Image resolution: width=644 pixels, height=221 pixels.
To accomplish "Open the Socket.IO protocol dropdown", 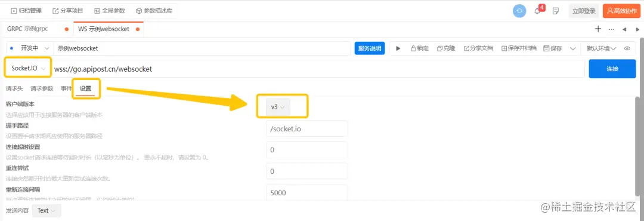I will (x=28, y=68).
